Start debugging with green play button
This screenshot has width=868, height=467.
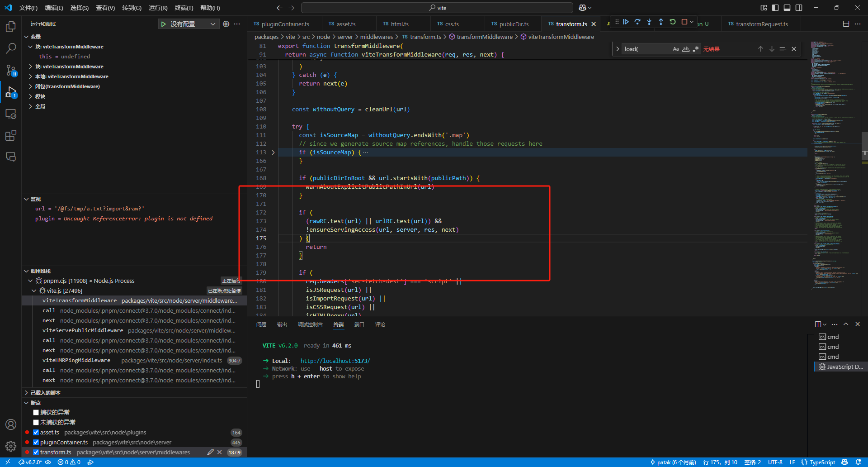pos(163,24)
